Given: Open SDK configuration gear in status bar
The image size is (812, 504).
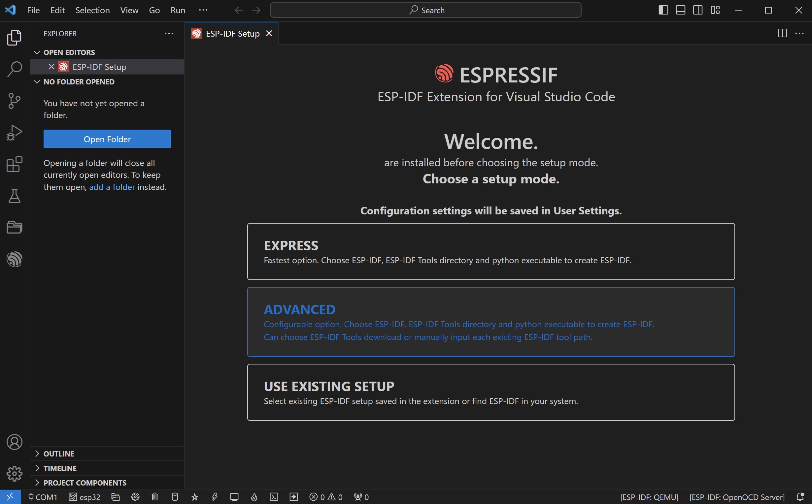Looking at the screenshot, I should [x=135, y=497].
